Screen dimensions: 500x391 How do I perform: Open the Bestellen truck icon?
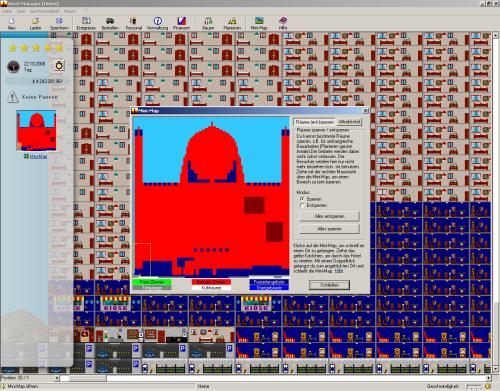(110, 23)
